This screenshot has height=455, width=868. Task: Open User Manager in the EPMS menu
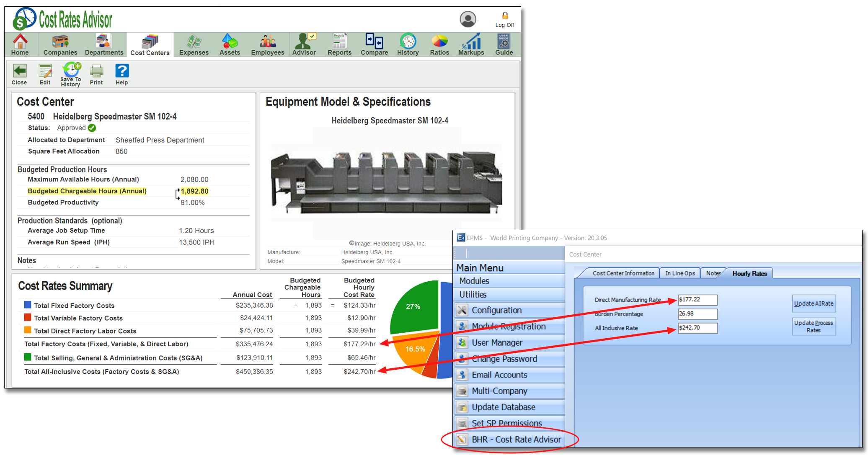tap(509, 342)
